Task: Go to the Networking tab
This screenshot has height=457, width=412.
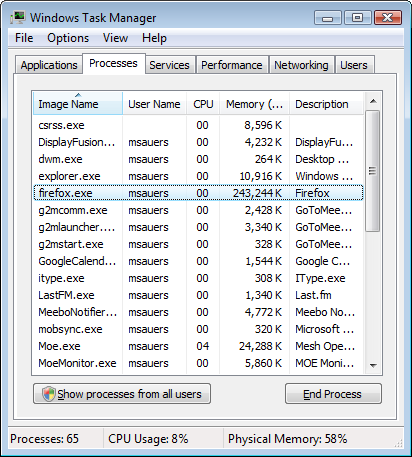Action: click(x=301, y=65)
